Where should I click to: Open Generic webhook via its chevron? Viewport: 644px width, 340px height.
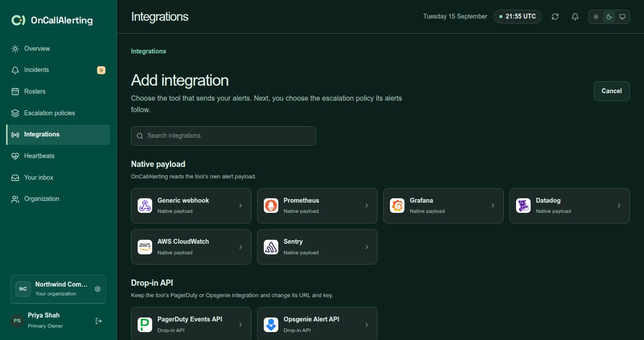240,206
